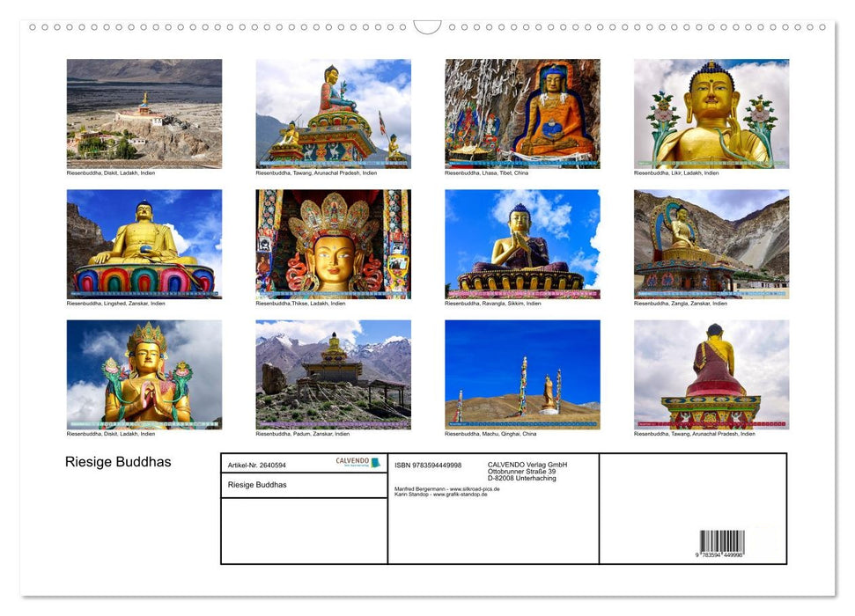Viewport: 855px width, 616px height.
Task: Open the distant Diskit monastery landscape photo
Action: pyautogui.click(x=144, y=114)
